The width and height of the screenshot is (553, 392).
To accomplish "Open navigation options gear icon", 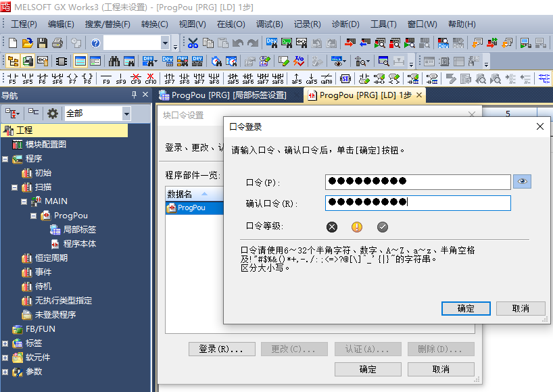I will tap(52, 113).
